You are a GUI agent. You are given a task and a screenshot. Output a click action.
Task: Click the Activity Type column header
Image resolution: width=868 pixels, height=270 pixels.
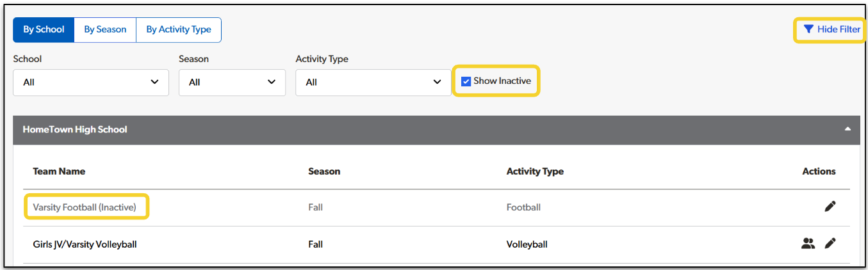pos(535,171)
